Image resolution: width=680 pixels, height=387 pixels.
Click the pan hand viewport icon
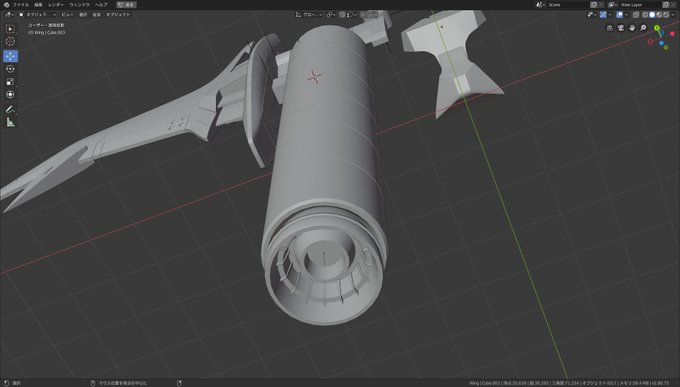pos(632,28)
